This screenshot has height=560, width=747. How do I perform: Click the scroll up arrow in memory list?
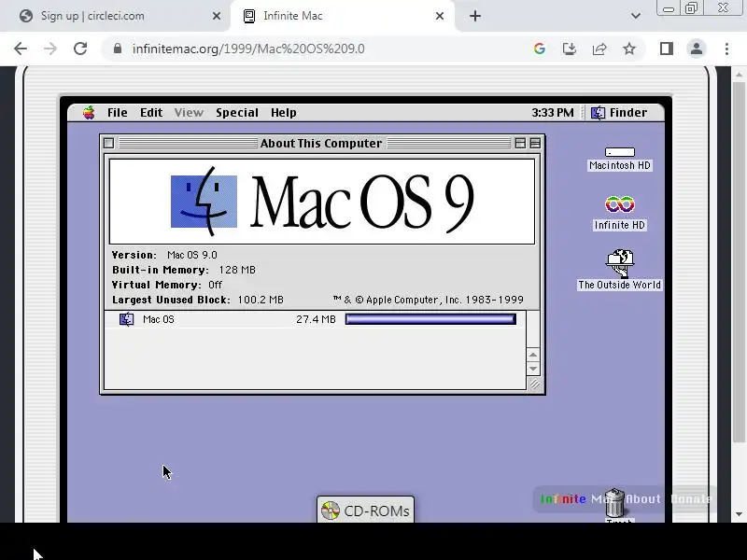click(x=533, y=355)
